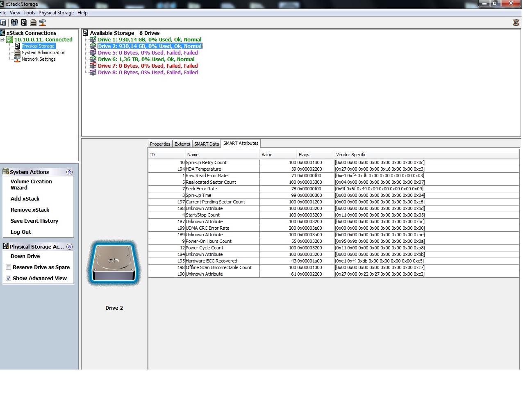Click the Network Settings toolbar icon

(42, 23)
